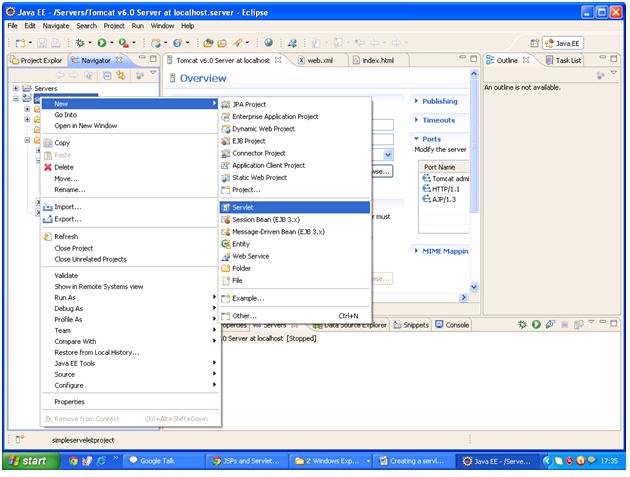
Task: Switch to the Snippets tab
Action: tap(411, 325)
